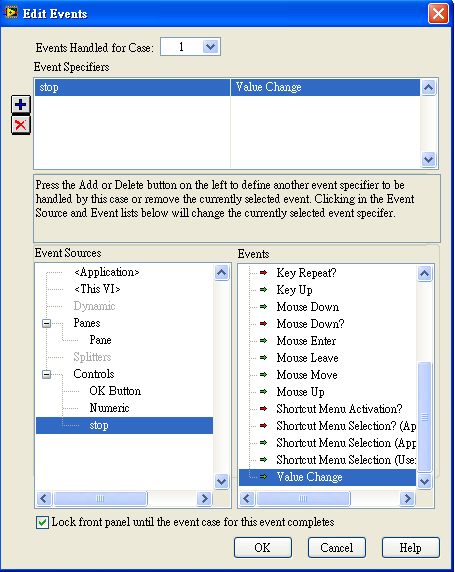
Task: Toggle Lock front panel checkbox
Action: click(42, 522)
